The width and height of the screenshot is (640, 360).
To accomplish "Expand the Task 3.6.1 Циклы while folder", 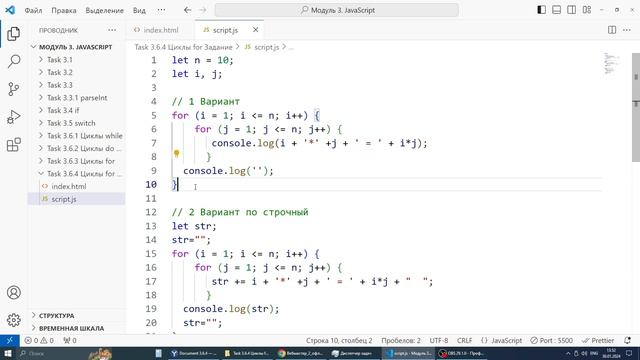I will (x=76, y=136).
